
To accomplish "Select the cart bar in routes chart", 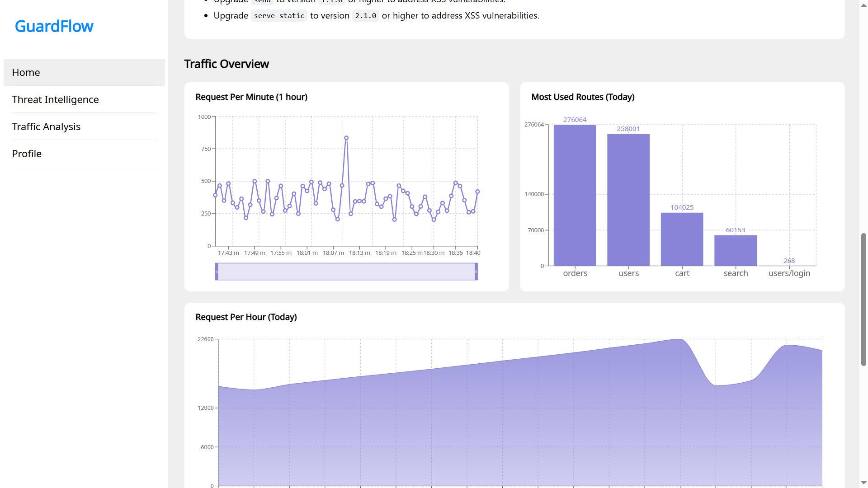I will pyautogui.click(x=682, y=239).
